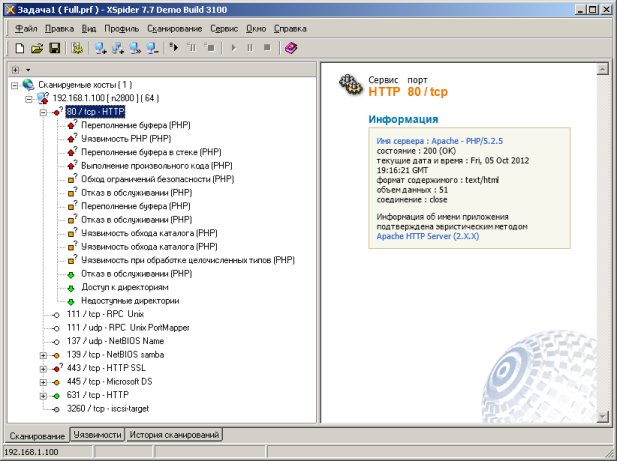Select 137 / udp - NetBIOS Name row
617x461 pixels.
[x=115, y=341]
